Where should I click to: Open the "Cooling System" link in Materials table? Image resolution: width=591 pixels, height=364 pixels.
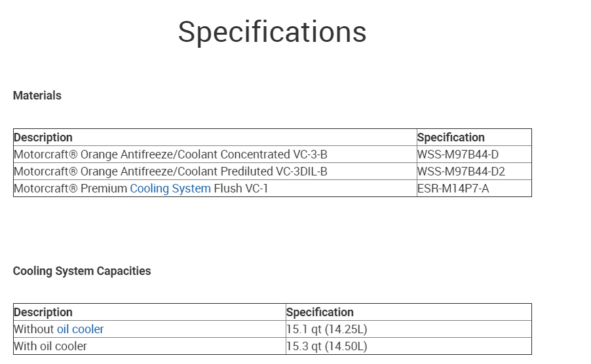[x=170, y=189]
